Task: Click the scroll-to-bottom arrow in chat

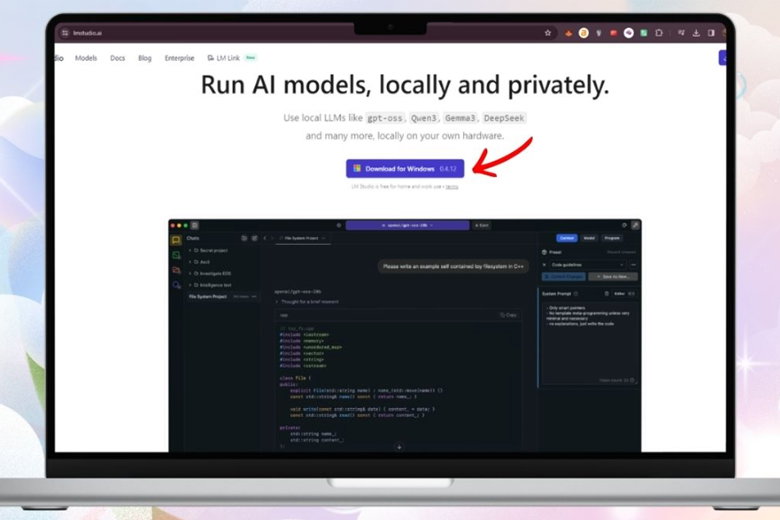Action: point(399,447)
